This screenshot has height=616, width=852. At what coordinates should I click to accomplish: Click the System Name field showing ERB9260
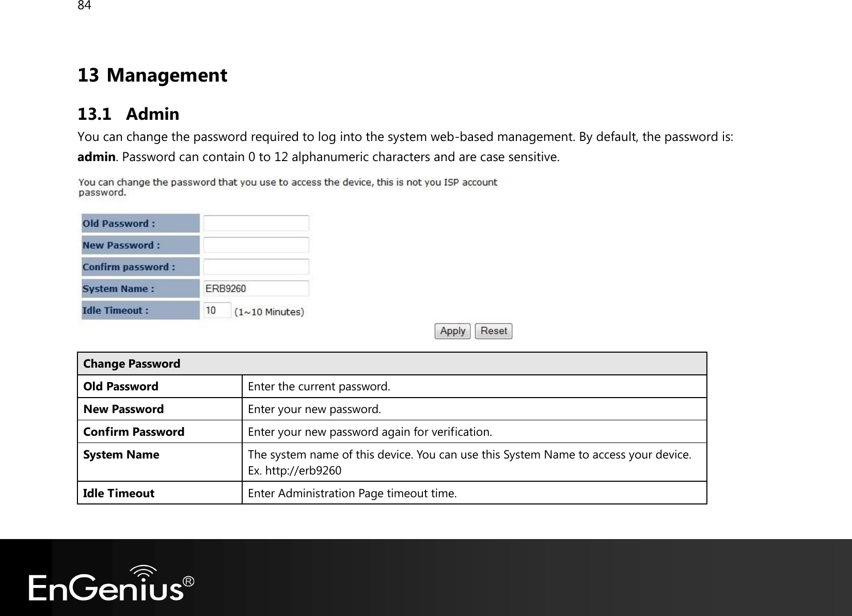coord(256,289)
